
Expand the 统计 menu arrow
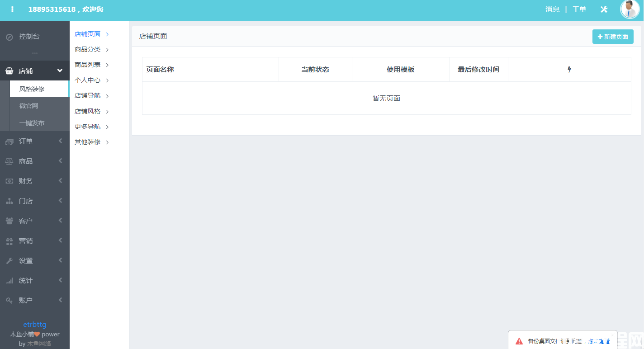60,280
